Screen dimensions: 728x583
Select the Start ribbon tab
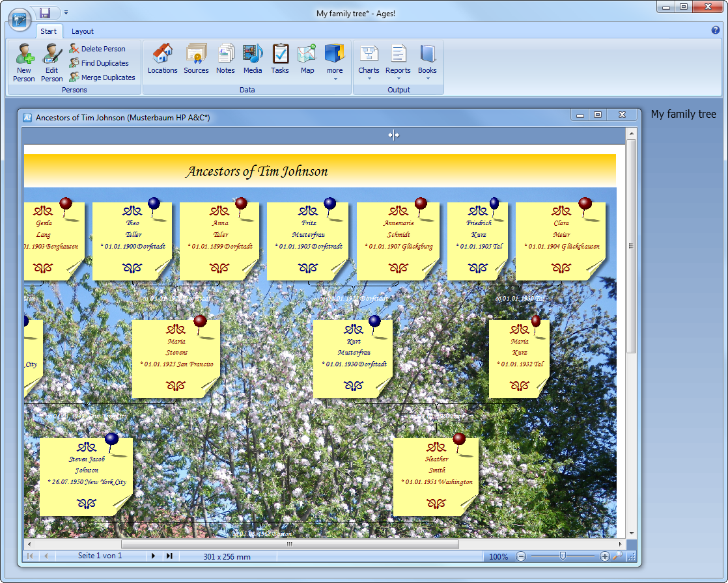[x=49, y=31]
